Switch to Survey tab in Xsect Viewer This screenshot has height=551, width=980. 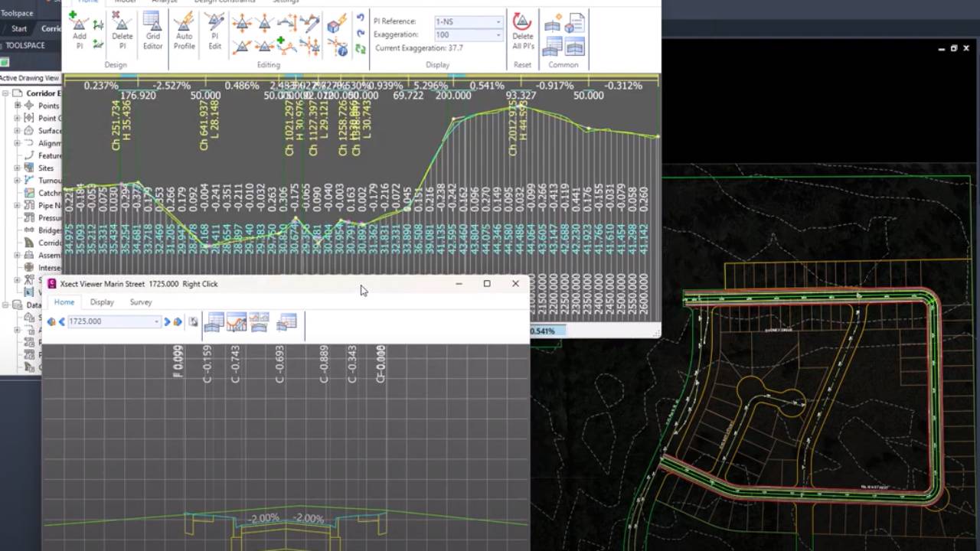click(141, 302)
